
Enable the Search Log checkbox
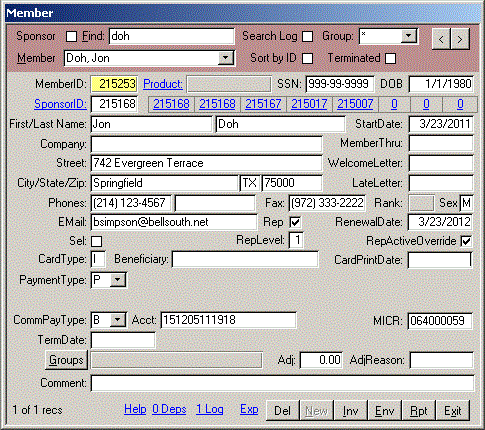point(307,36)
